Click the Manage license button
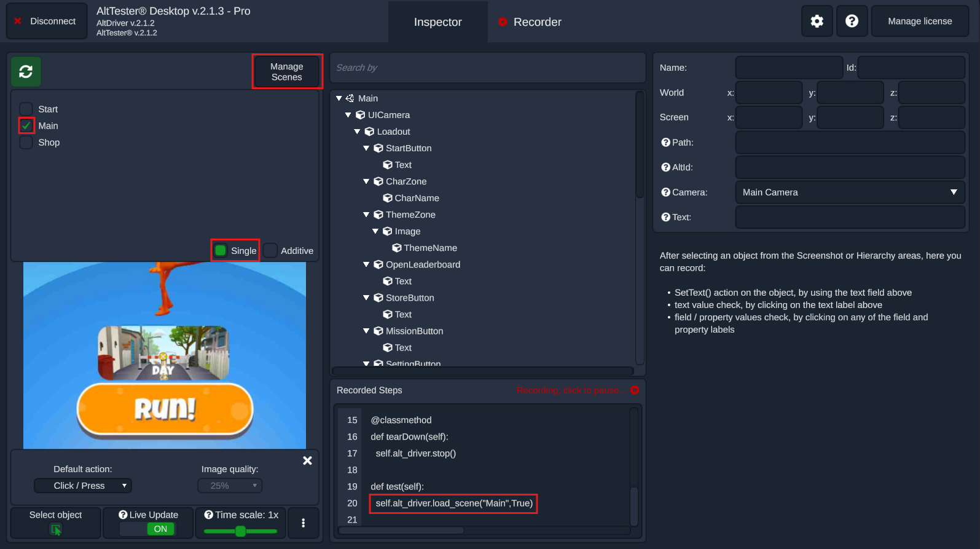Viewport: 980px width, 549px height. pos(919,22)
